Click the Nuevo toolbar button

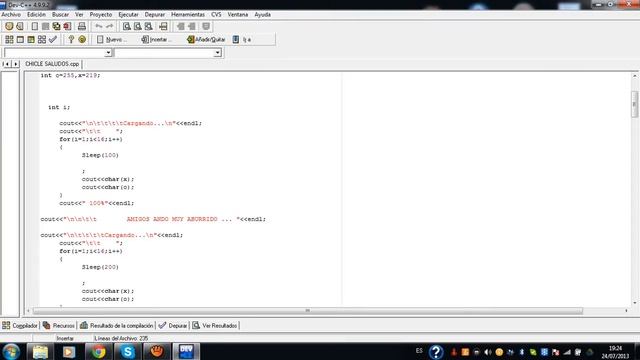pyautogui.click(x=112, y=39)
